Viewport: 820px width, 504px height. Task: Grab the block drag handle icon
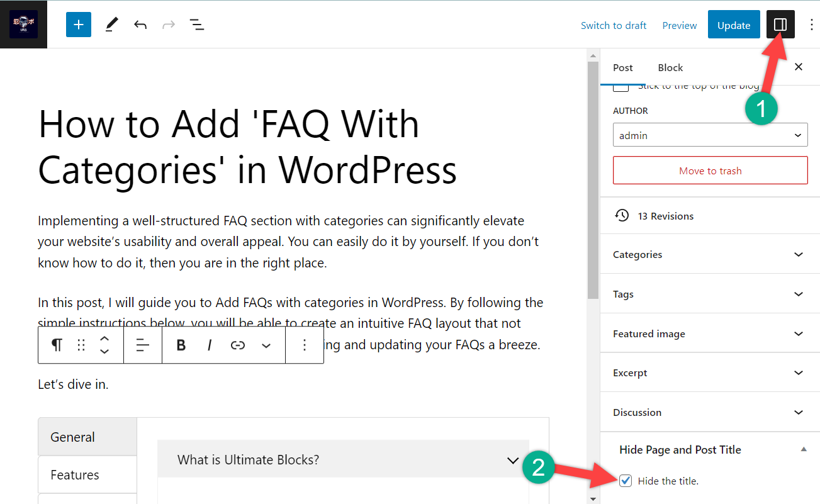click(x=81, y=345)
